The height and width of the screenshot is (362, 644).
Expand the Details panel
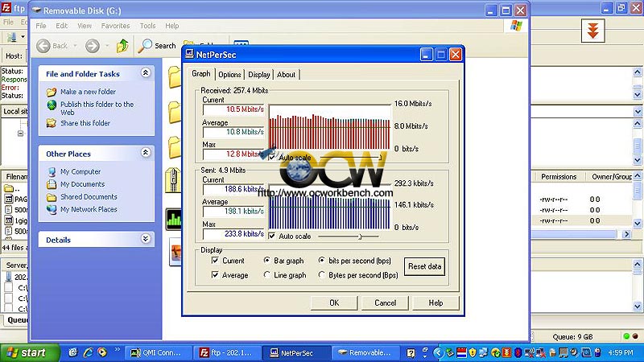coord(146,239)
